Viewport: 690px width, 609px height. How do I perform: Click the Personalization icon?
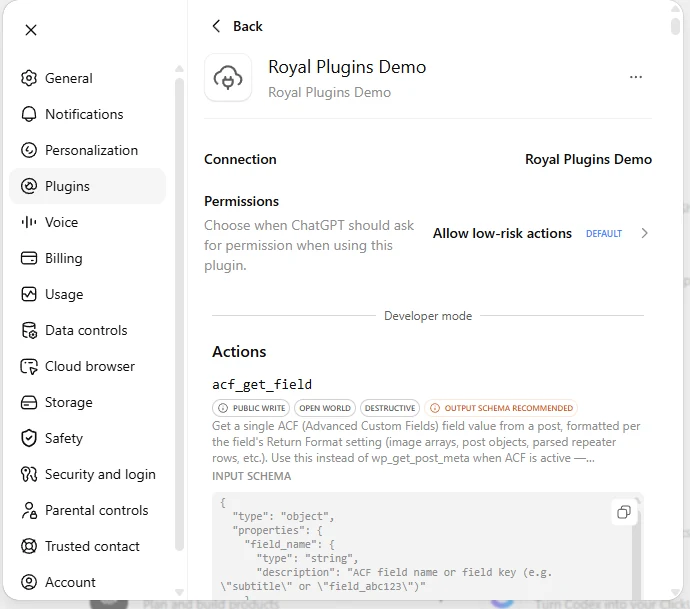(x=29, y=150)
